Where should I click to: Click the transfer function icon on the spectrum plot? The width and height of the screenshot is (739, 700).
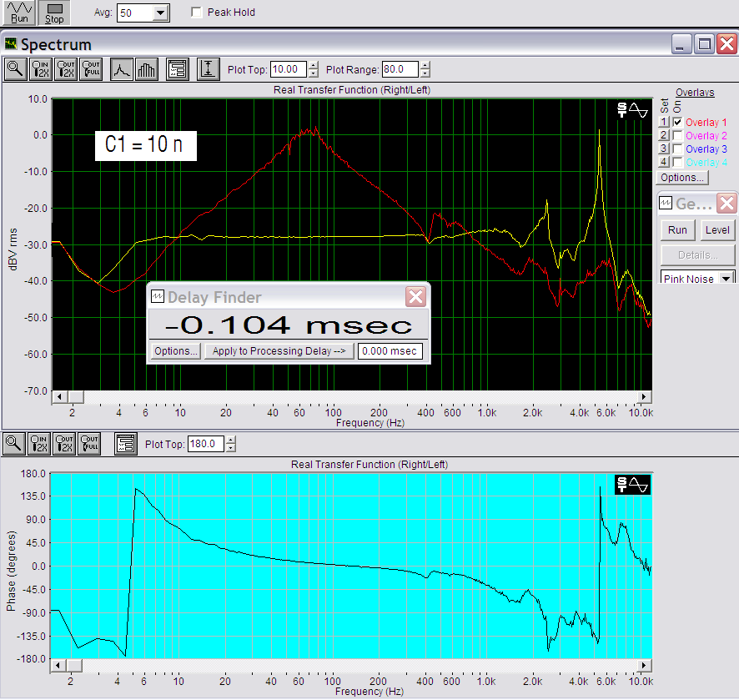[x=632, y=110]
